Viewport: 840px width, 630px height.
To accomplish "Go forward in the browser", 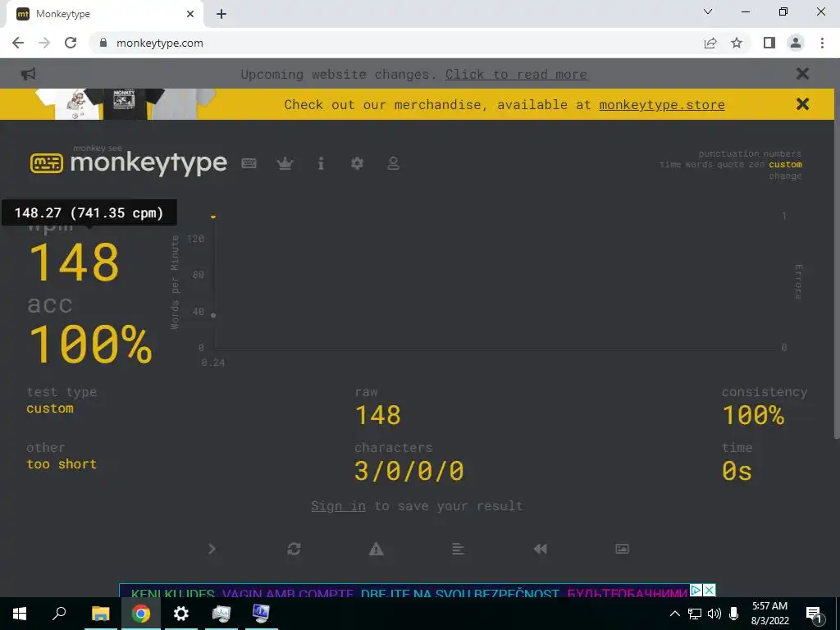I will click(44, 43).
